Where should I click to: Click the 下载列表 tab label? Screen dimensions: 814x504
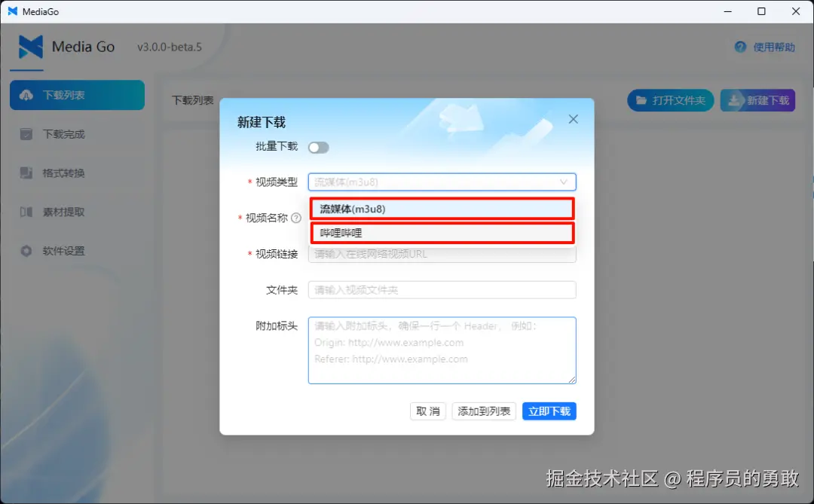[192, 99]
